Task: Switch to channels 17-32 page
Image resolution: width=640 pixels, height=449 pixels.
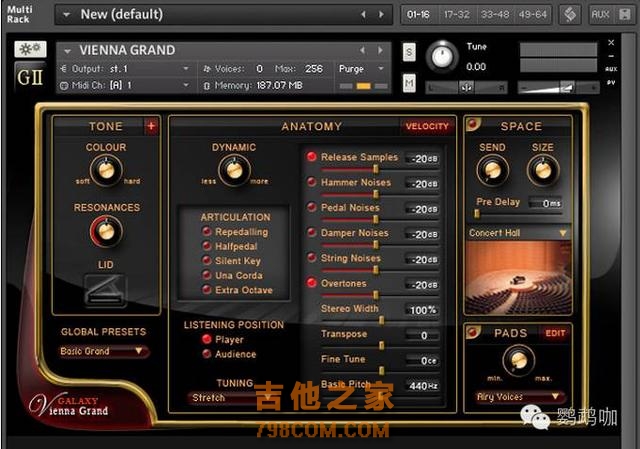Action: [x=457, y=15]
